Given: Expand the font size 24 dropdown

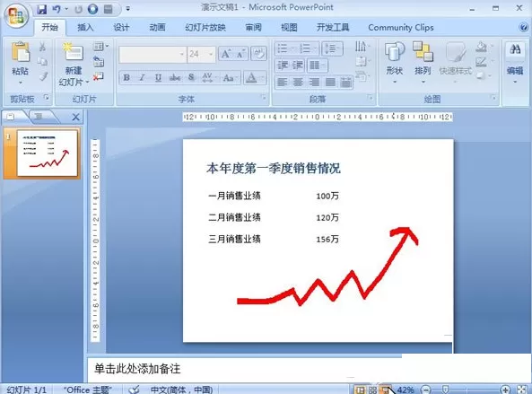Looking at the screenshot, I should pos(211,54).
